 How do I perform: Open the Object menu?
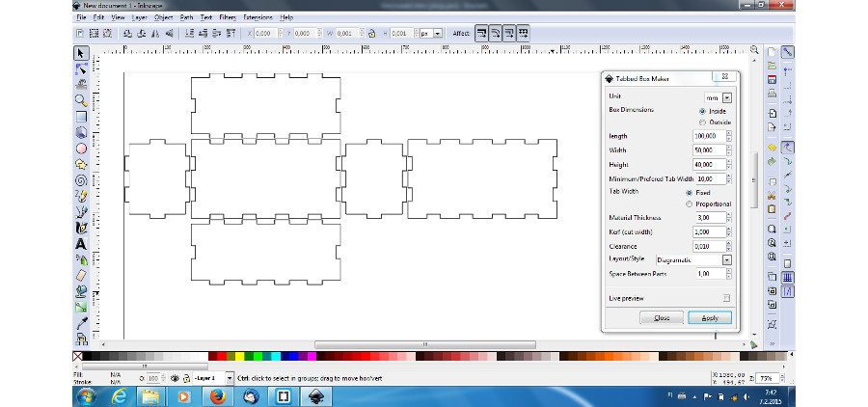point(163,17)
